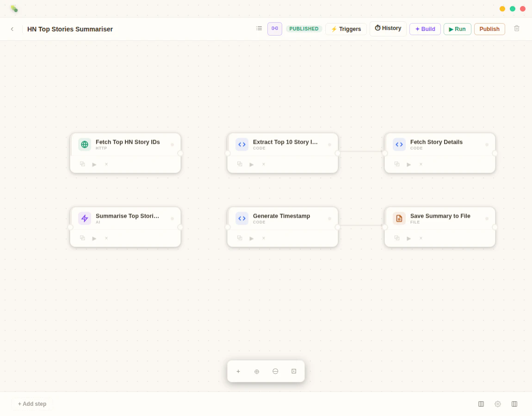Image resolution: width=532 pixels, height=416 pixels.
Task: Duplicate the Fetch Story Details step
Action: click(397, 164)
